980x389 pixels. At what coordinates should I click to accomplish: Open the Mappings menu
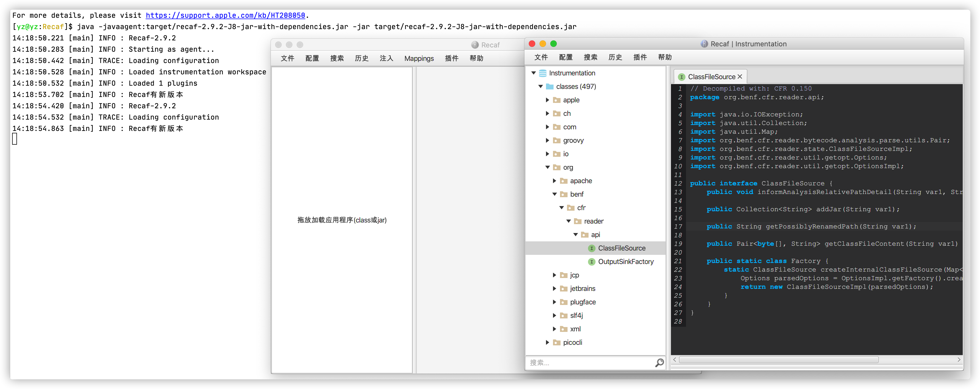(419, 58)
